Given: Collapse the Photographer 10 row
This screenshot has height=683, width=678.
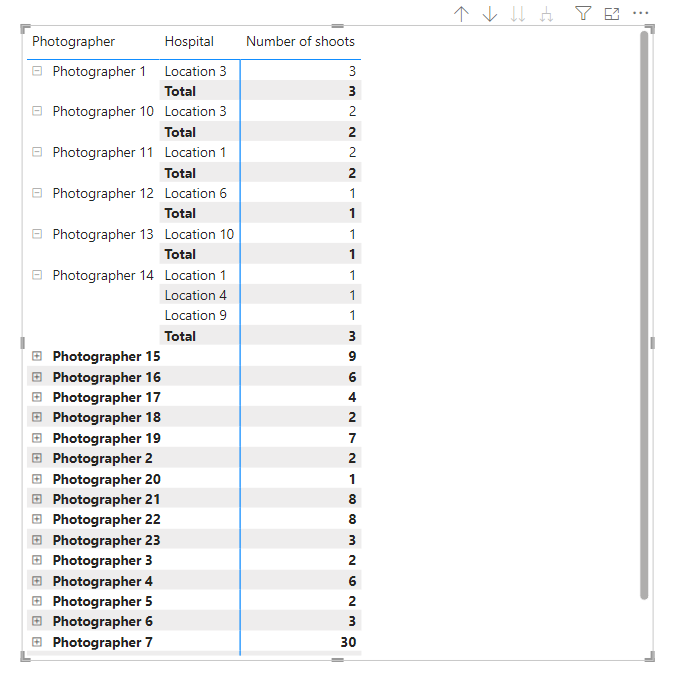Looking at the screenshot, I should click(37, 111).
